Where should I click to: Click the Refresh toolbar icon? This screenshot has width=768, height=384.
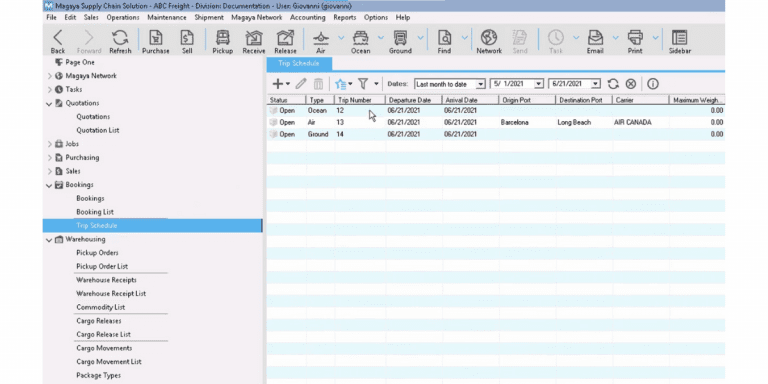point(120,41)
